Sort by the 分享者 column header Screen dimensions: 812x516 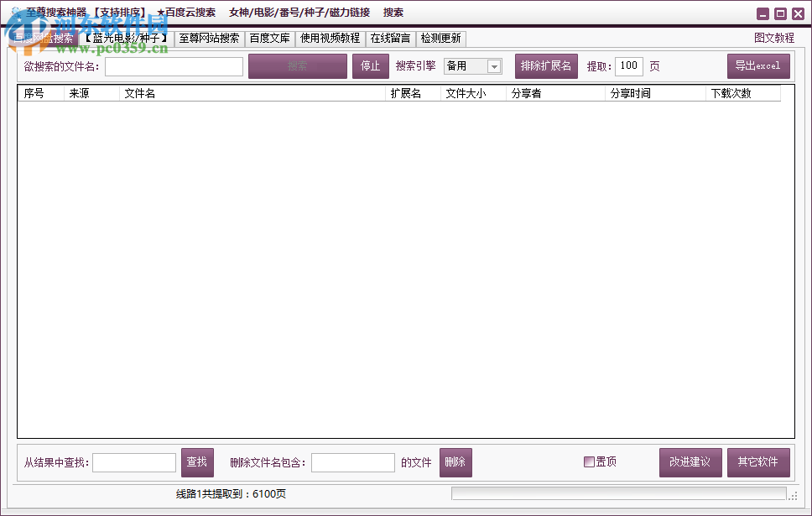(x=555, y=93)
